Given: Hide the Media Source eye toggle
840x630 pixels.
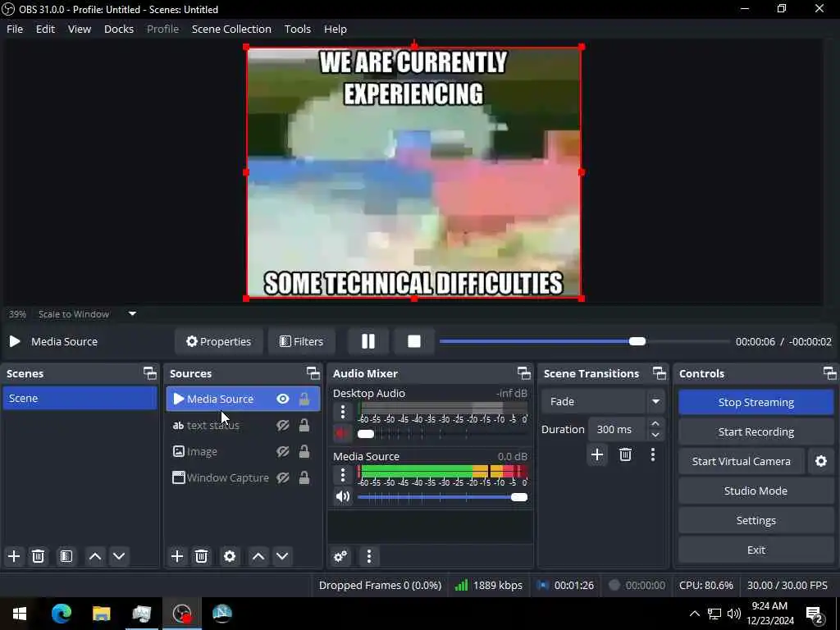Looking at the screenshot, I should (x=283, y=399).
